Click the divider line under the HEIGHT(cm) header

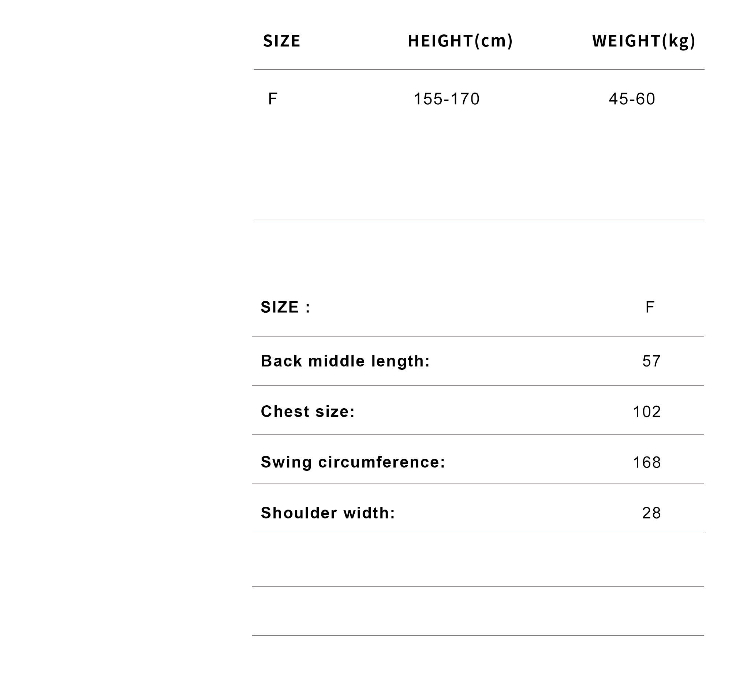tap(460, 70)
